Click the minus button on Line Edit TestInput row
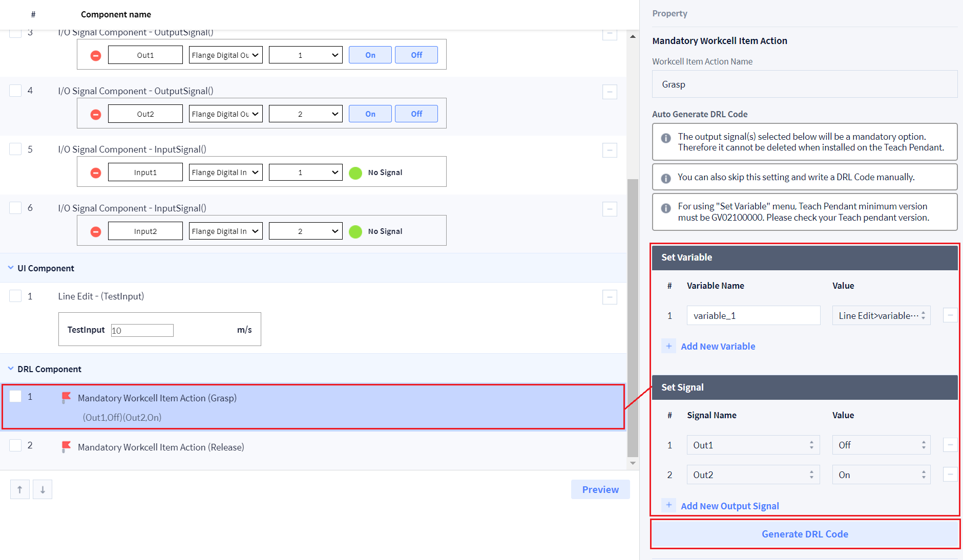Viewport: 963px width, 560px height. pyautogui.click(x=610, y=297)
